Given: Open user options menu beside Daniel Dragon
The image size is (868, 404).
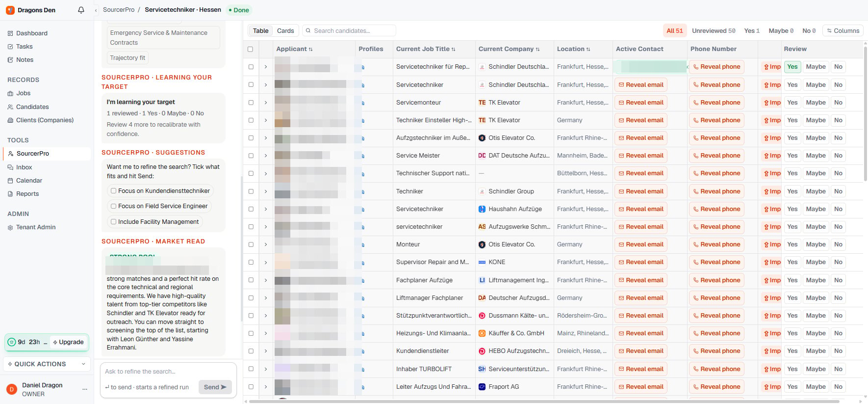Looking at the screenshot, I should pyautogui.click(x=85, y=389).
